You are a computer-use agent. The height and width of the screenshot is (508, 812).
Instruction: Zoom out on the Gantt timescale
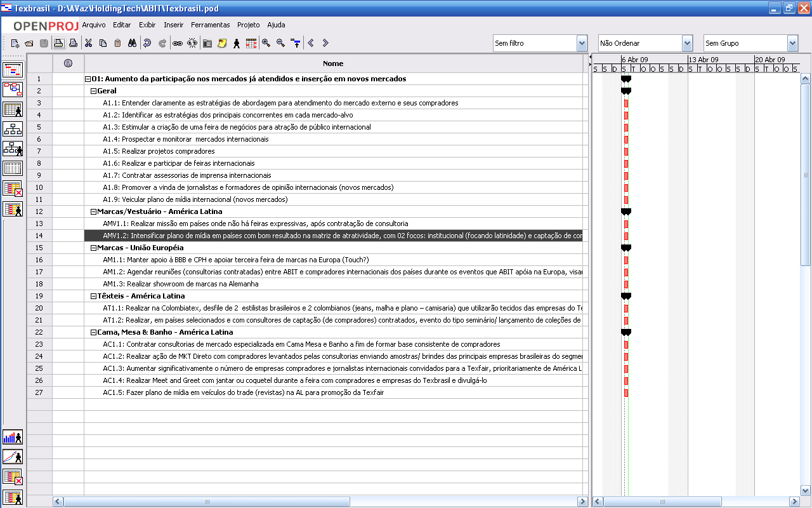point(281,43)
